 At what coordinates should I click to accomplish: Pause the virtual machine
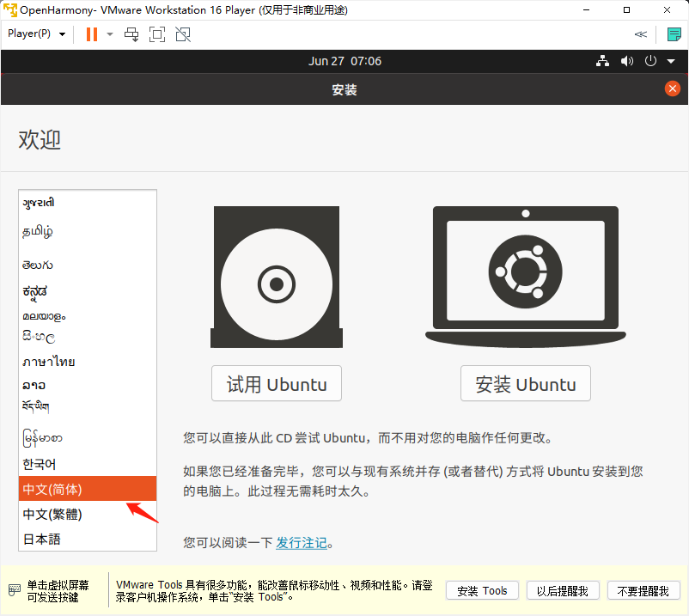tap(91, 34)
